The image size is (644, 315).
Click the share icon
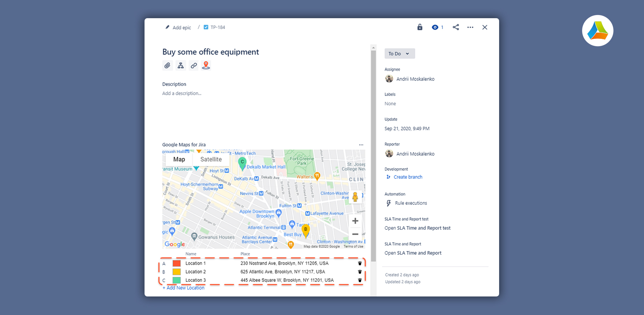coord(456,27)
